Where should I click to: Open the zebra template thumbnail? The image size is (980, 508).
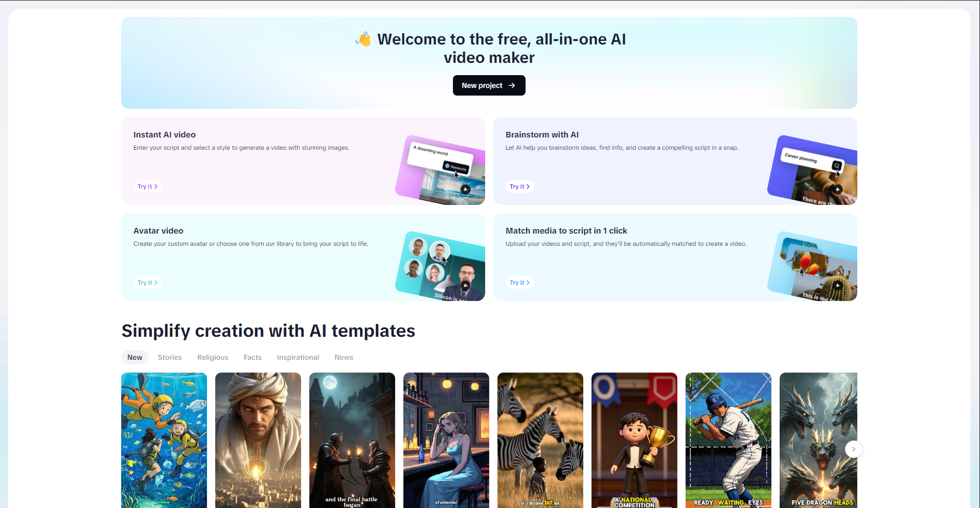(x=540, y=441)
